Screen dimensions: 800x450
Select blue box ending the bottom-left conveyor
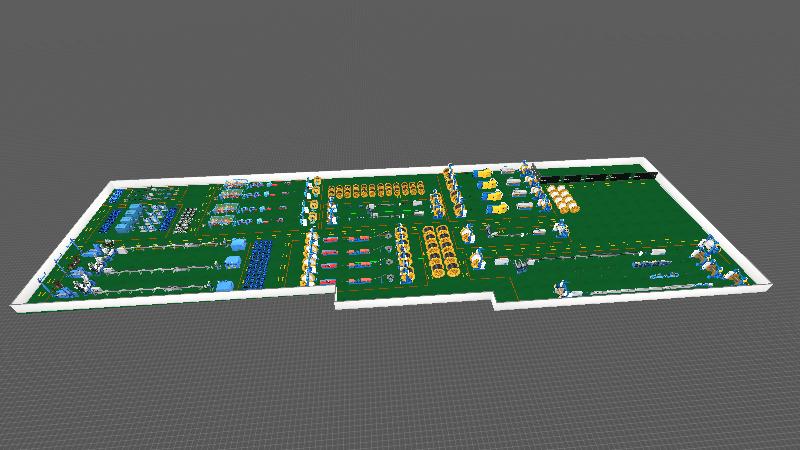tap(228, 285)
